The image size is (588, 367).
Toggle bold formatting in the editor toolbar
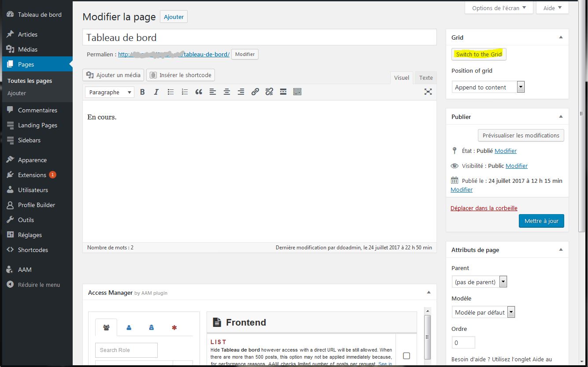[142, 92]
